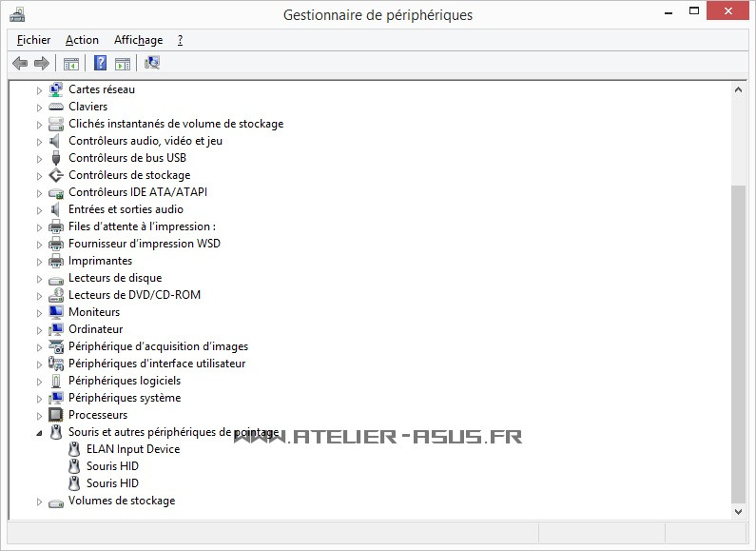Open the Fichier menu

click(33, 40)
